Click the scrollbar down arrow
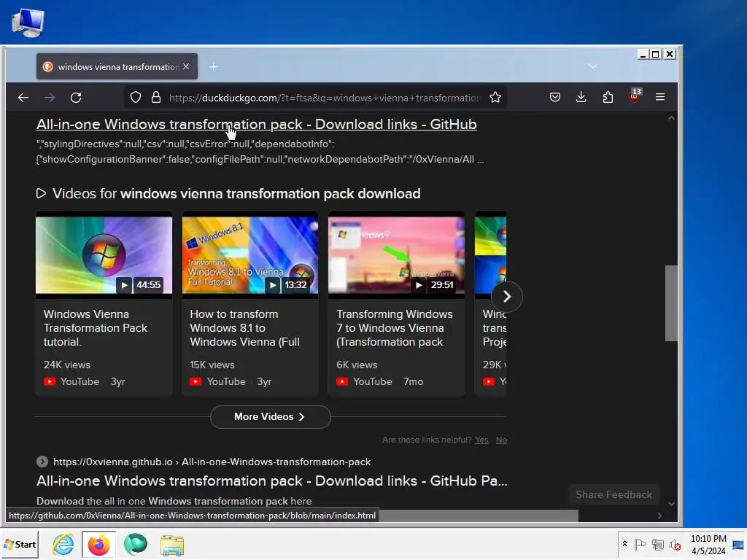Viewport: 747px width, 560px height. coord(671,504)
